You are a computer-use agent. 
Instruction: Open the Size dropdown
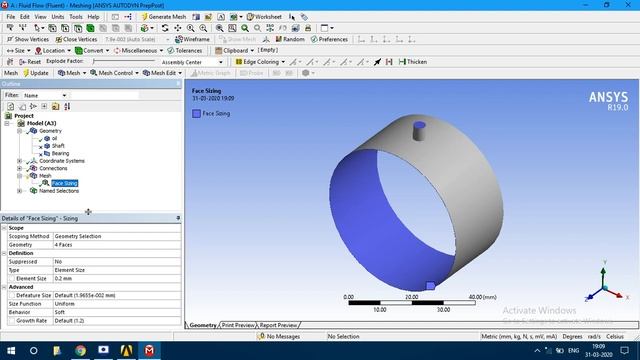18,50
